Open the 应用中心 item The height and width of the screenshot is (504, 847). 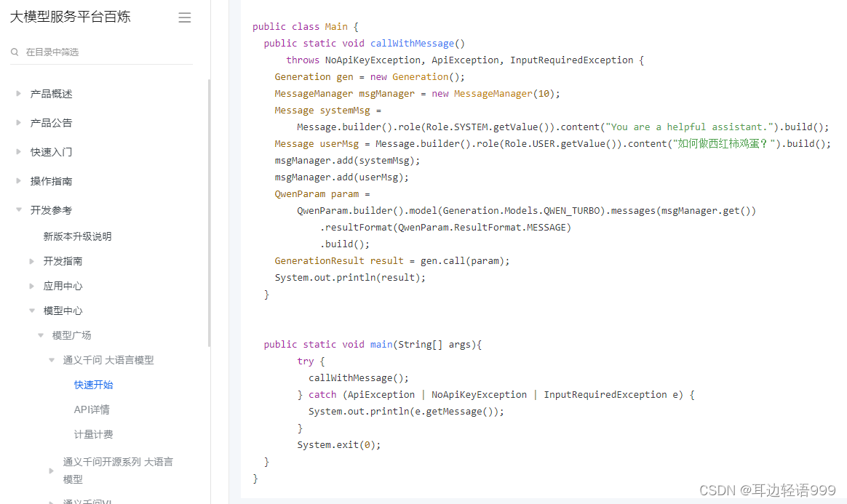coord(63,286)
